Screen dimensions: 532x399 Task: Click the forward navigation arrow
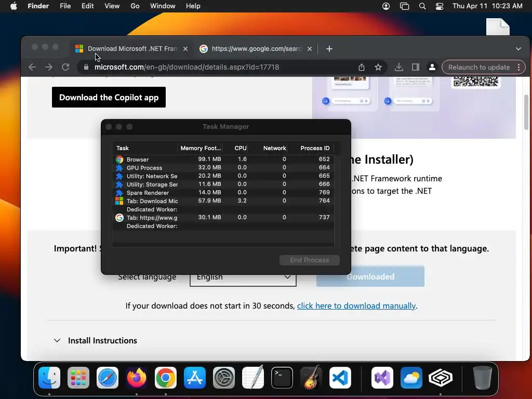49,67
